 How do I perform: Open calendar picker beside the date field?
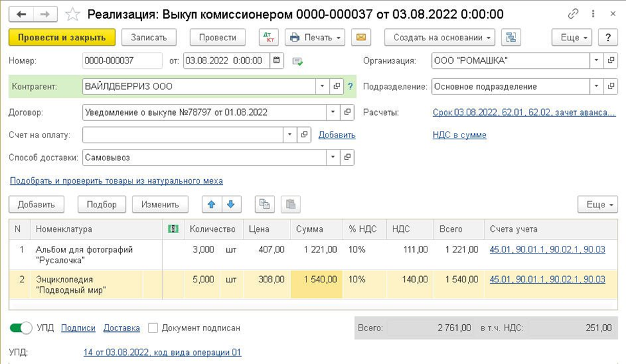pyautogui.click(x=277, y=61)
